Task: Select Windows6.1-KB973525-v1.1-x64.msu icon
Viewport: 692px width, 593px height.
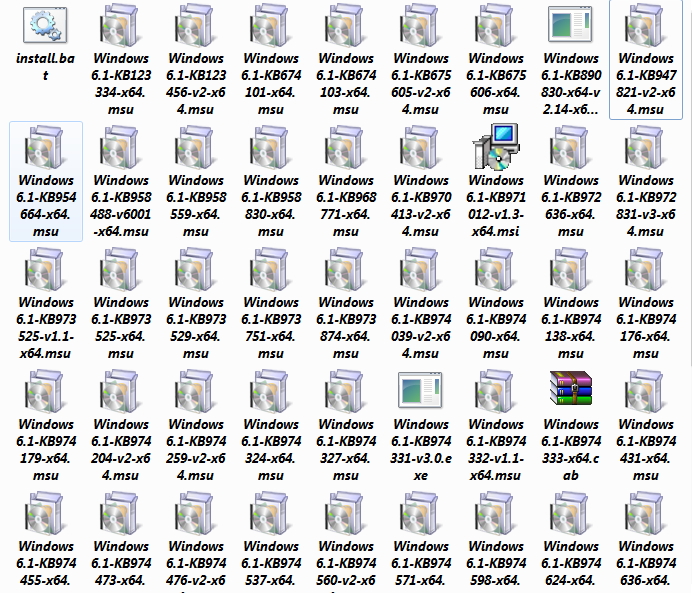Action: [x=45, y=269]
